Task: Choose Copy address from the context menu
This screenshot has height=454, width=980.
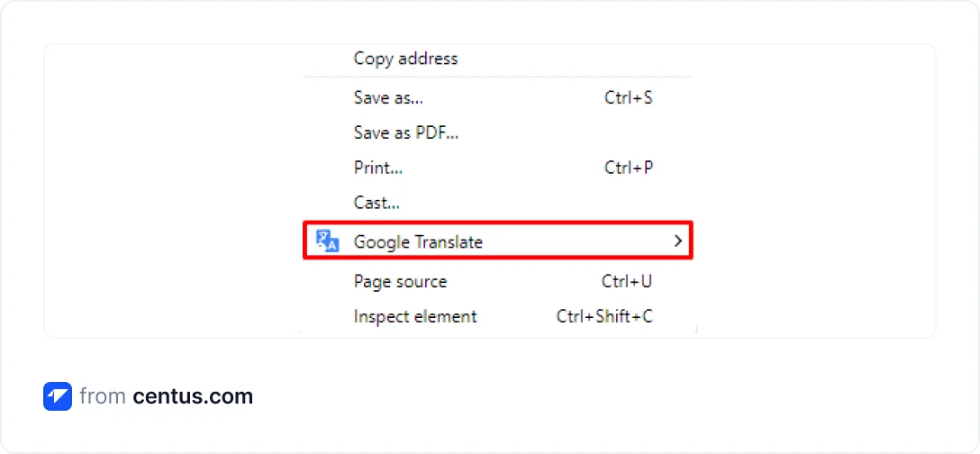Action: pyautogui.click(x=405, y=59)
